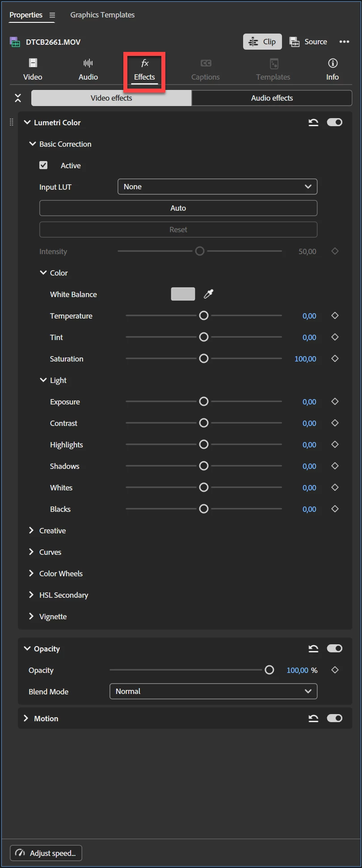
Task: Click the White Balance color swatch
Action: [183, 294]
